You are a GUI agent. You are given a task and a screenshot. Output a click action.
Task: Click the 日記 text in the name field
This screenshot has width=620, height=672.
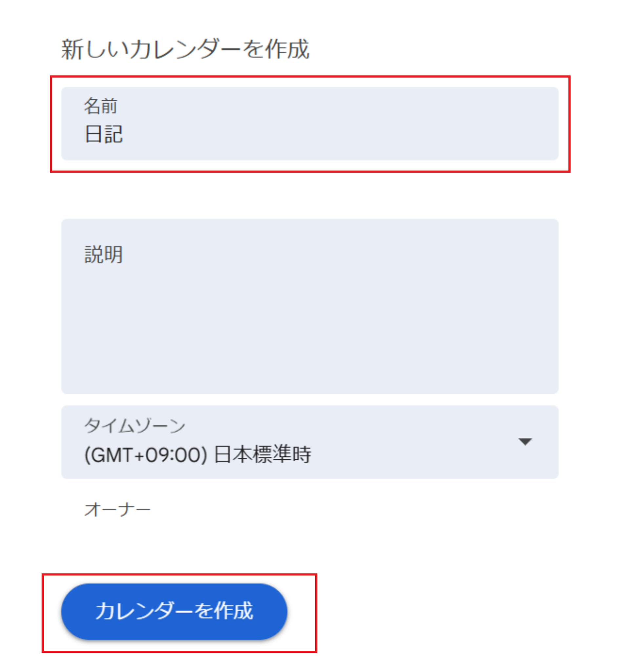(104, 134)
